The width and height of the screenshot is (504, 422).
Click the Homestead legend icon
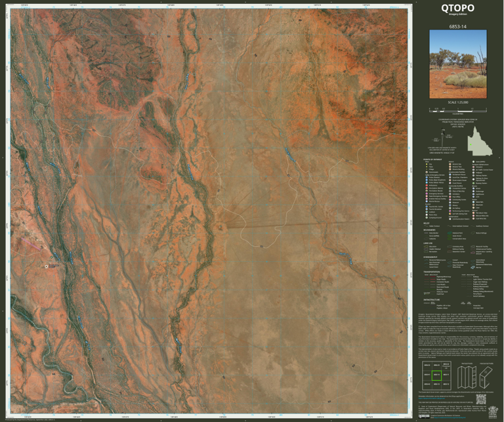(427, 172)
